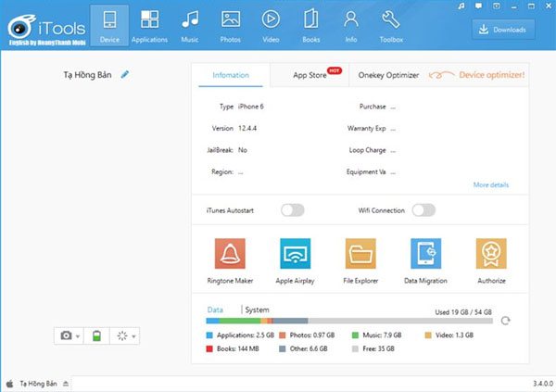Edit device name with pencil icon
The width and height of the screenshot is (556, 392).
pyautogui.click(x=125, y=74)
